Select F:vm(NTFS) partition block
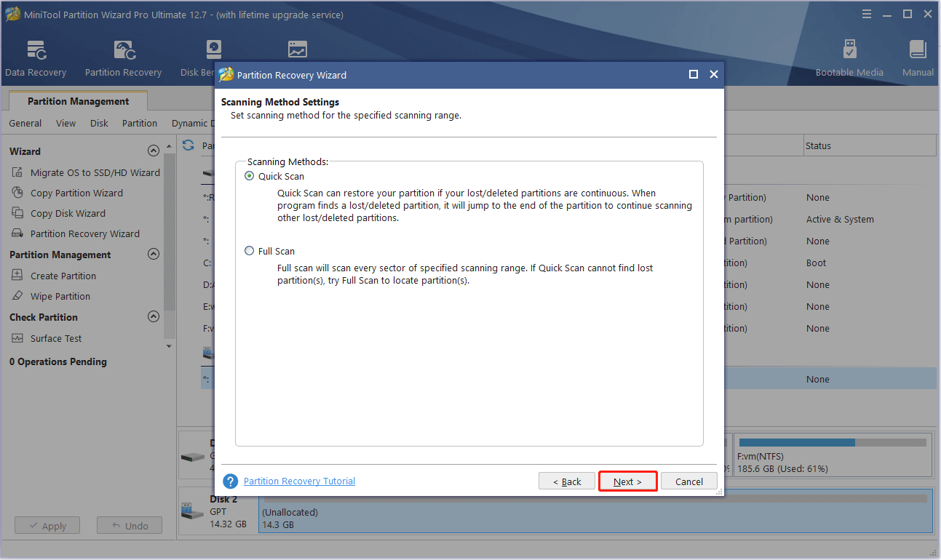This screenshot has height=560, width=941. 833,456
